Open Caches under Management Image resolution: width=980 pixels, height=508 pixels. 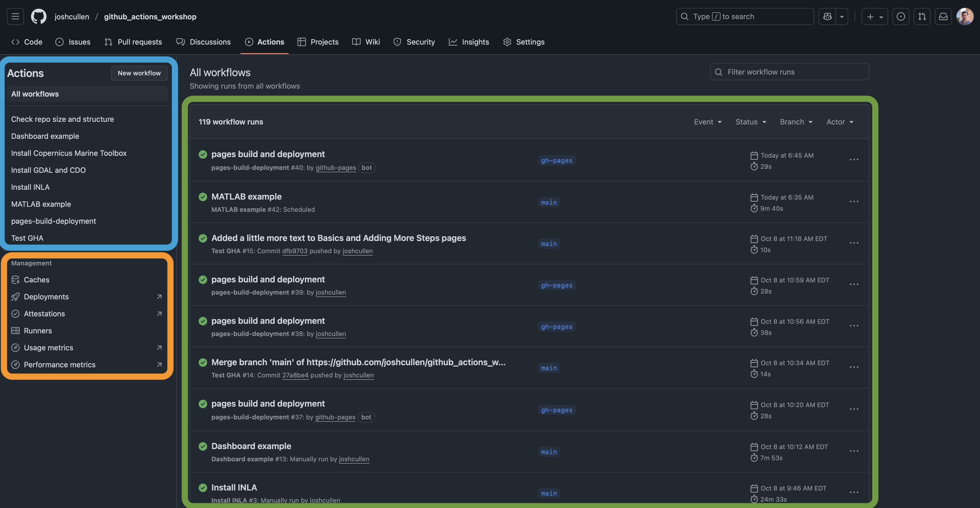tap(37, 280)
